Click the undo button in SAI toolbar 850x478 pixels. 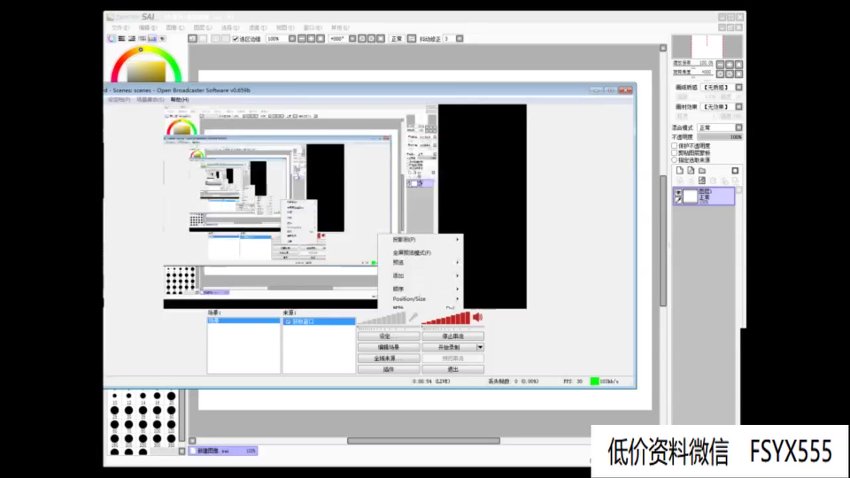point(192,38)
